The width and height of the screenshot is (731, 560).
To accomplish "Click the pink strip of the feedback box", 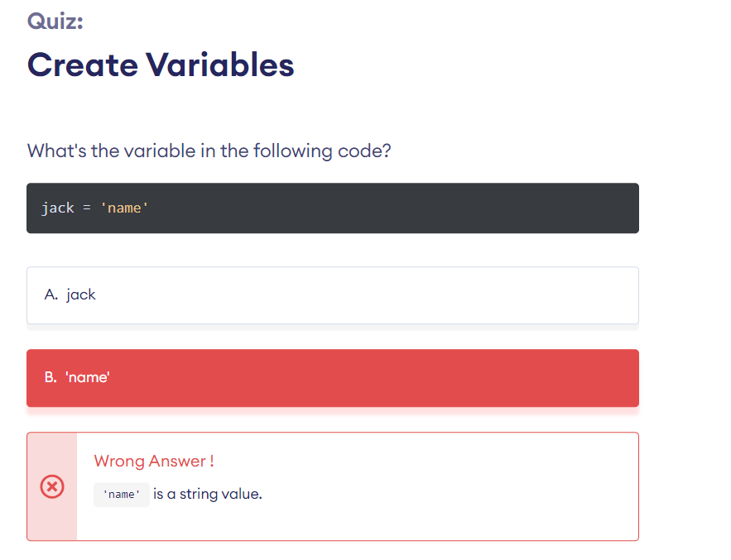I will coord(52,486).
